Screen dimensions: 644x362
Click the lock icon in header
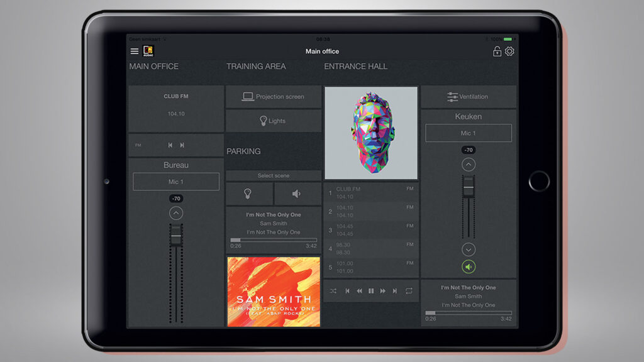point(497,52)
